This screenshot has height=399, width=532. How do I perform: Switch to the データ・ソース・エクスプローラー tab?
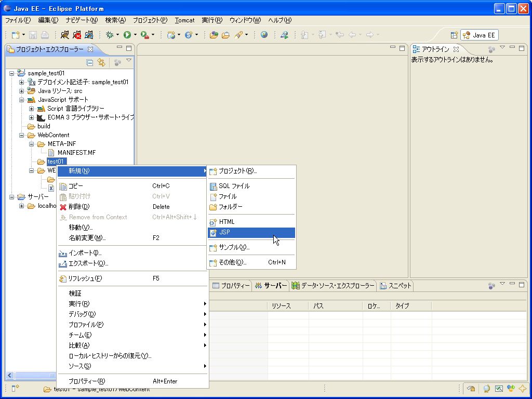pos(333,286)
